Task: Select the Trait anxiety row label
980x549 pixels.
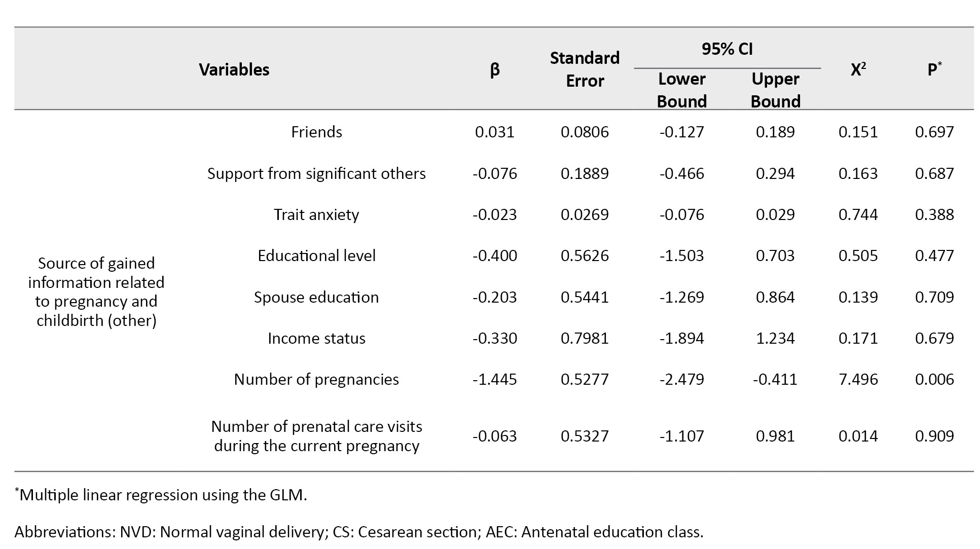Action: tap(316, 214)
